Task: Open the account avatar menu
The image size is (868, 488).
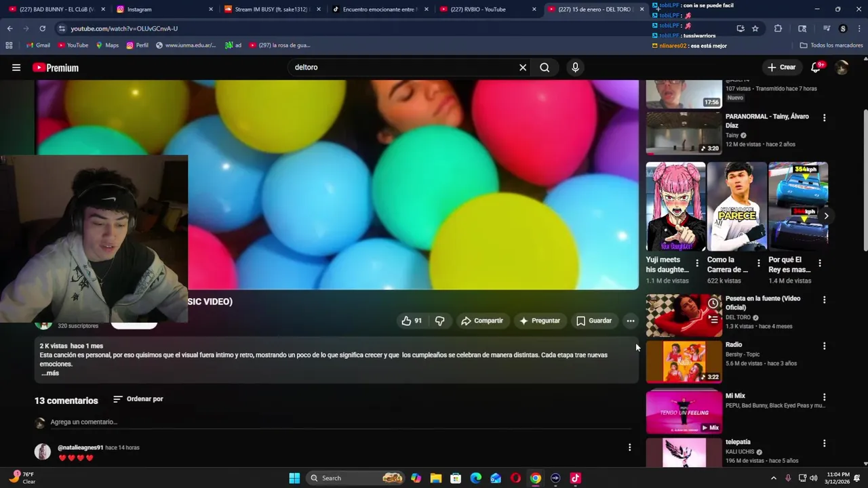Action: tap(842, 68)
